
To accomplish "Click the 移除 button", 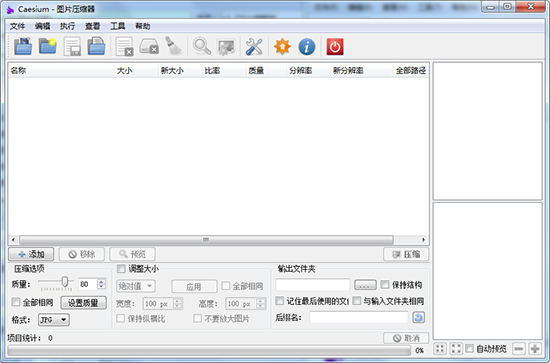I will 82,254.
